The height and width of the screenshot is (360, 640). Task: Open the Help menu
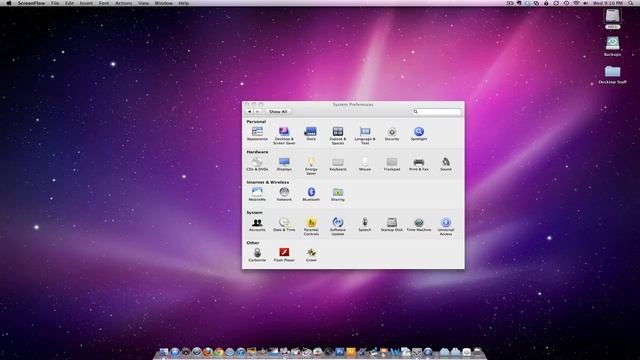click(184, 3)
